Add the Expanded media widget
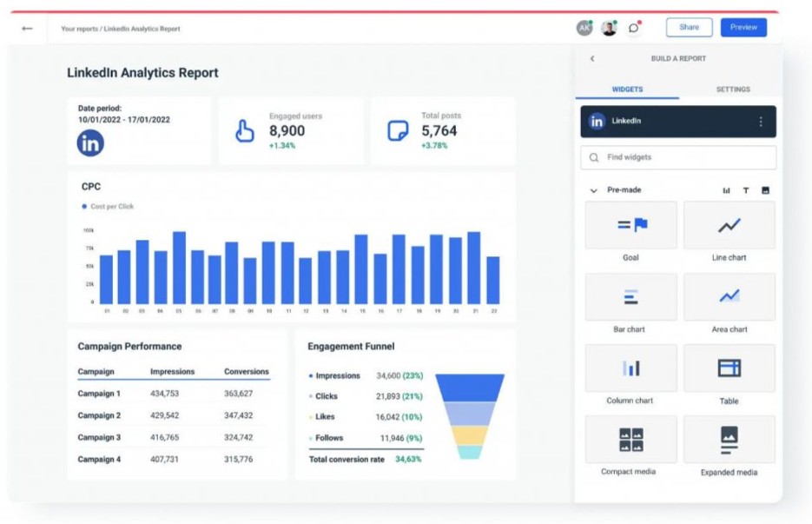The image size is (812, 524). (729, 440)
